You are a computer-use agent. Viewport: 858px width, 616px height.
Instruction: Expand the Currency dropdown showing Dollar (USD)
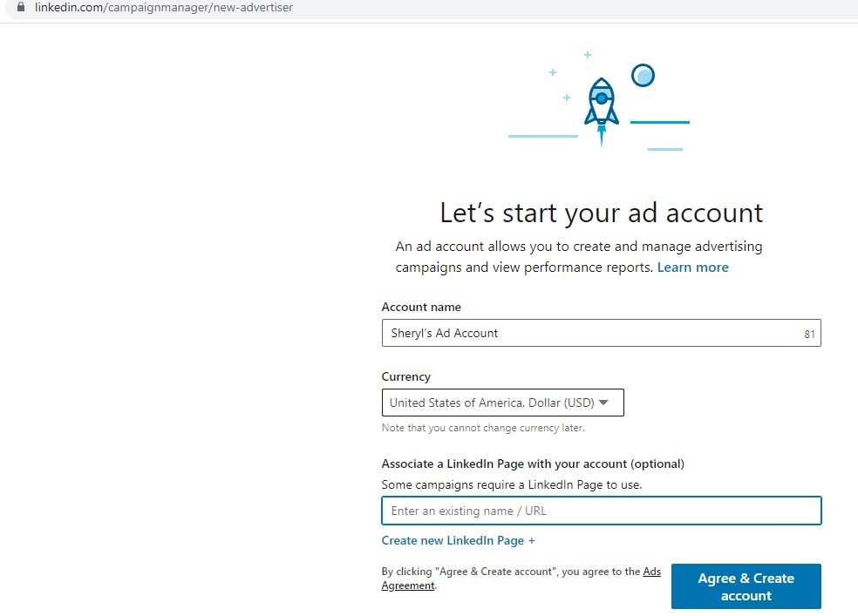pyautogui.click(x=502, y=403)
